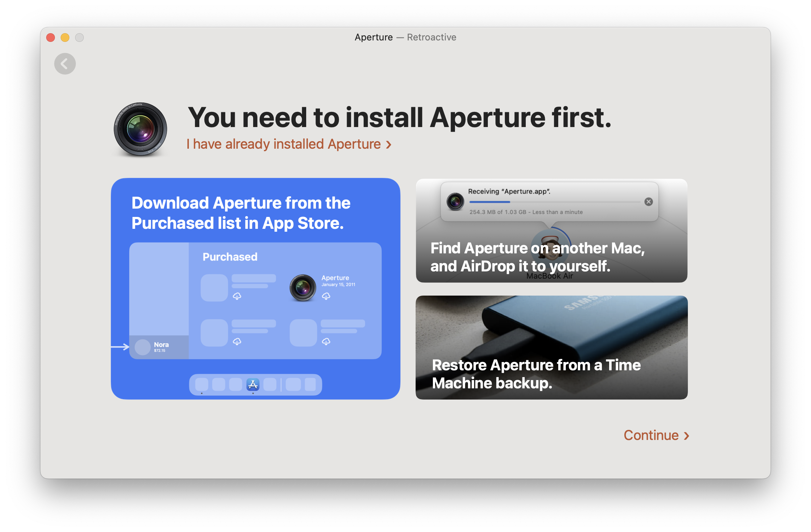Click cloud download icon under Aperture entry
Viewport: 811px width, 532px height.
click(x=326, y=296)
